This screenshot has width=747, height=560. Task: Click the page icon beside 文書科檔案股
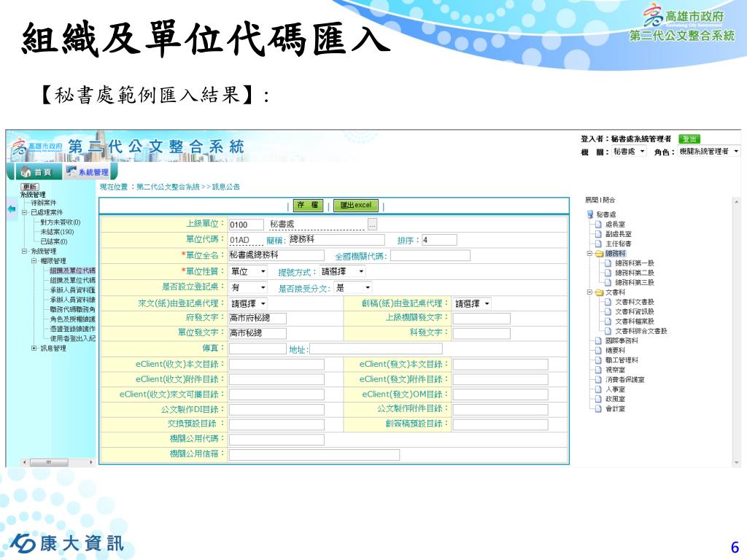tap(608, 322)
